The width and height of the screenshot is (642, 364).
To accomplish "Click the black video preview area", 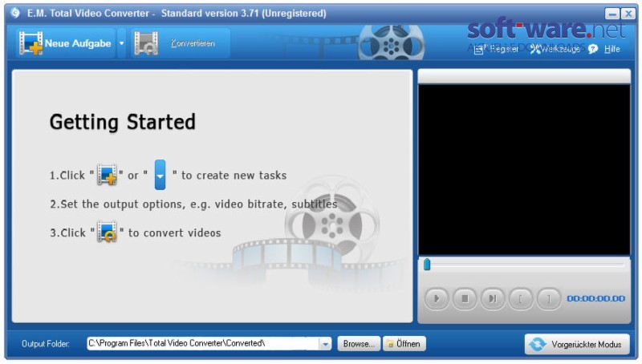I will click(524, 170).
